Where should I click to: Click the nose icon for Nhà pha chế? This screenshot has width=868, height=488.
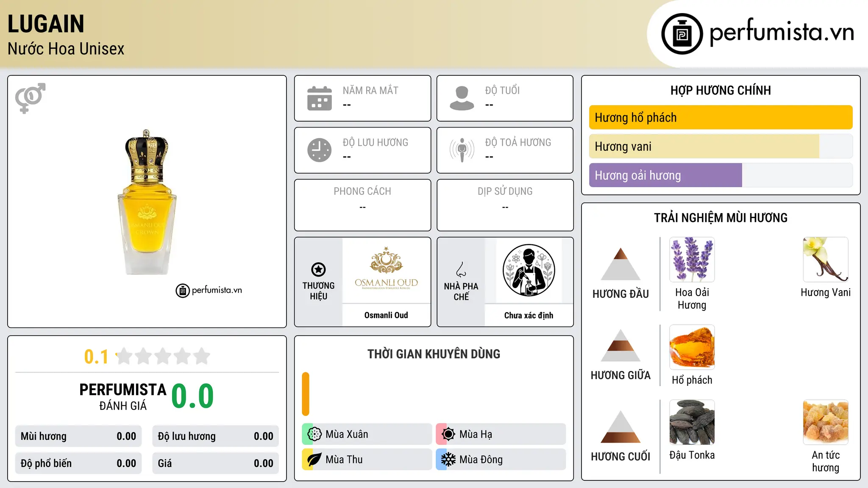pos(461,269)
